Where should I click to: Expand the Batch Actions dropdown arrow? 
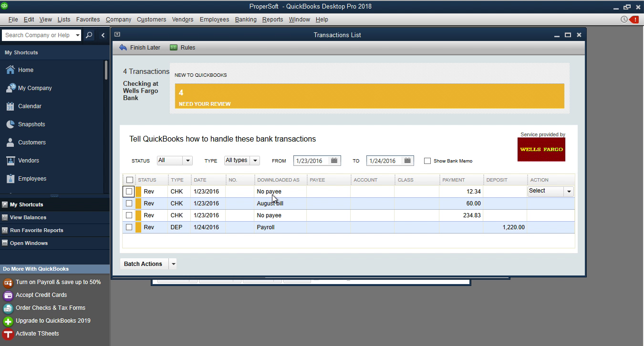pyautogui.click(x=173, y=264)
